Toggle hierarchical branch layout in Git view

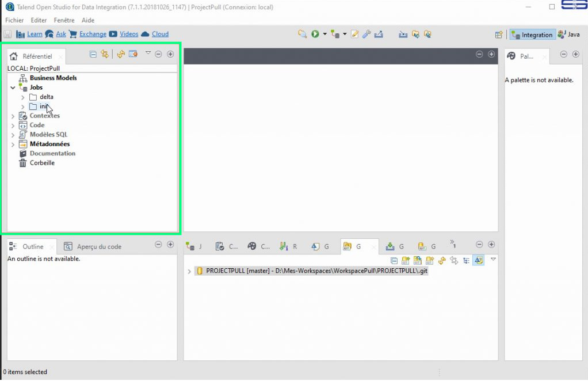(466, 261)
